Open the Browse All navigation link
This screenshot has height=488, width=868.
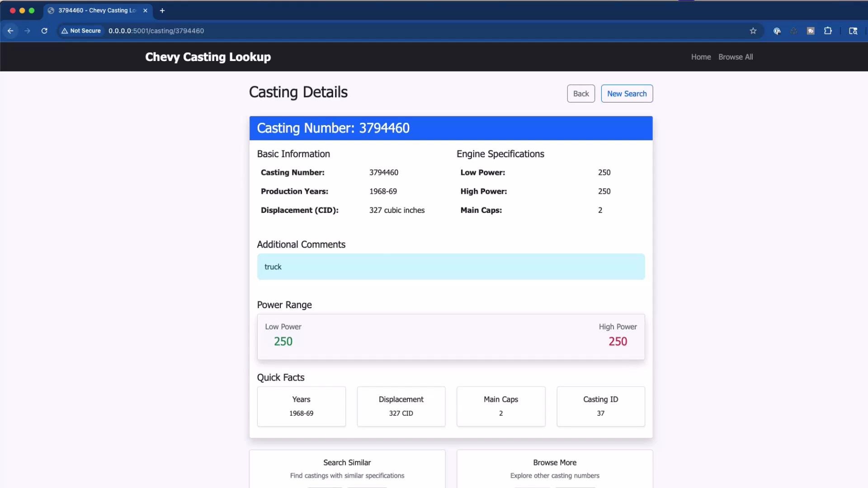[x=736, y=57]
